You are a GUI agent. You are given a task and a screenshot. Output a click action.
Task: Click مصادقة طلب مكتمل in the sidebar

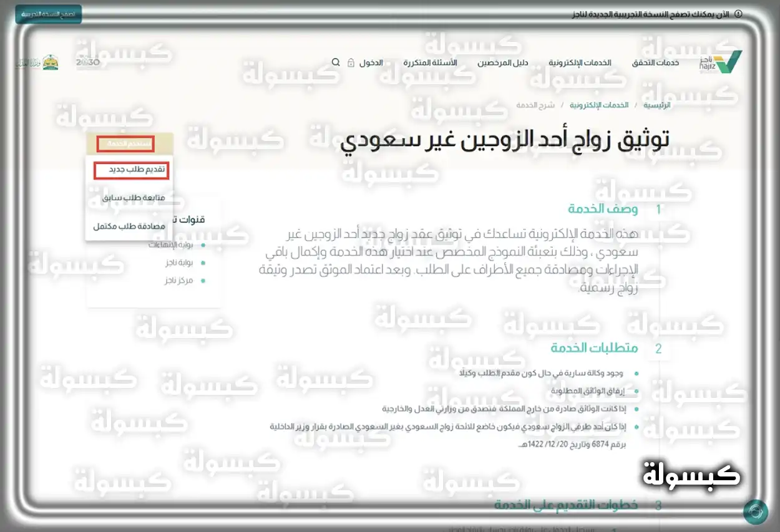point(128,226)
